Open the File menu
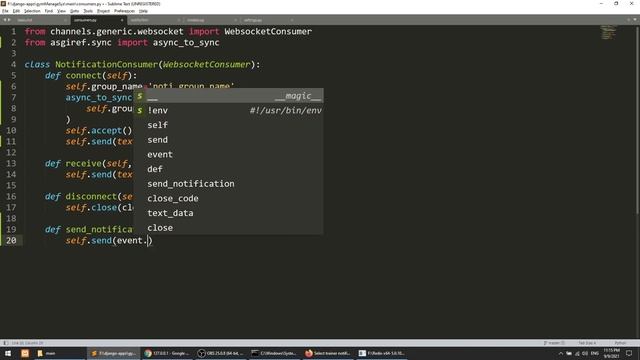This screenshot has height=360, width=640. coord(5,11)
